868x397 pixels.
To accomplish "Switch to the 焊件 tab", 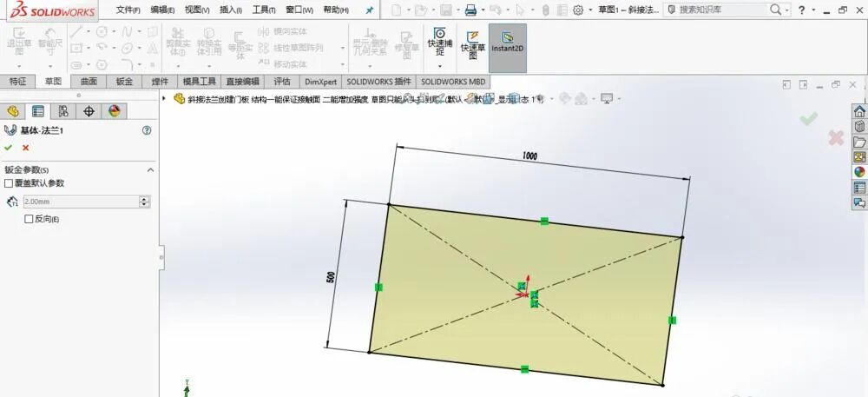I will [x=160, y=82].
